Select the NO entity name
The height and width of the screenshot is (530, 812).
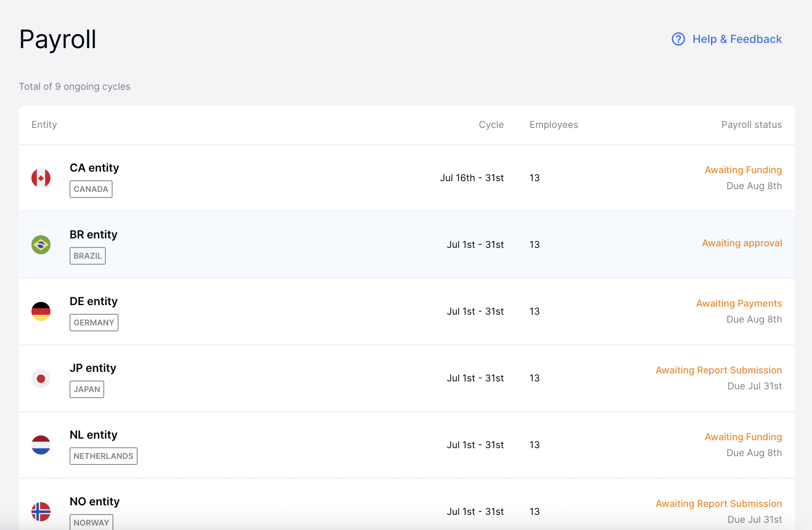pos(94,501)
